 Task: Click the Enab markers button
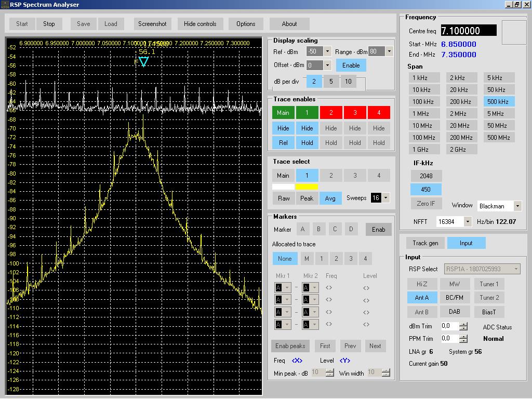coord(378,230)
